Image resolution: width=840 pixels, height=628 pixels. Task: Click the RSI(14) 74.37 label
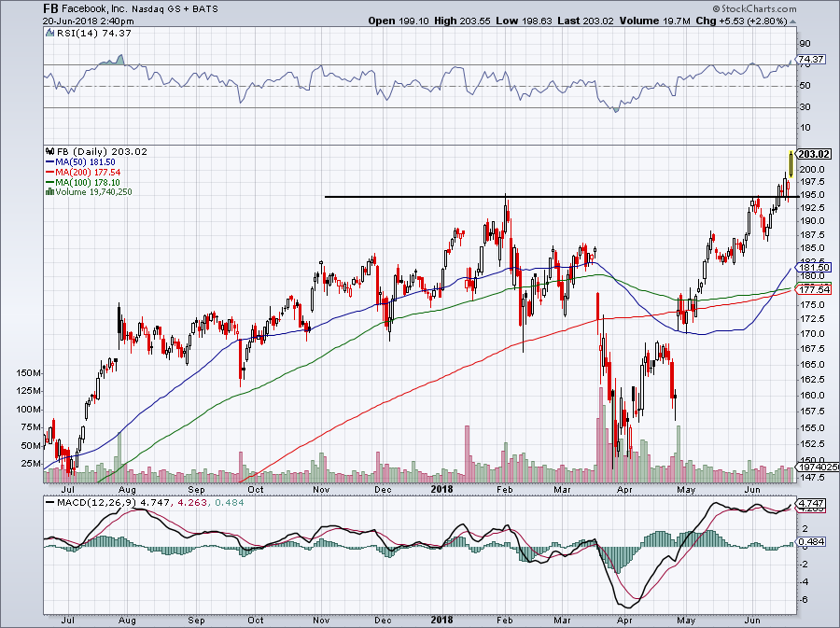pyautogui.click(x=94, y=33)
